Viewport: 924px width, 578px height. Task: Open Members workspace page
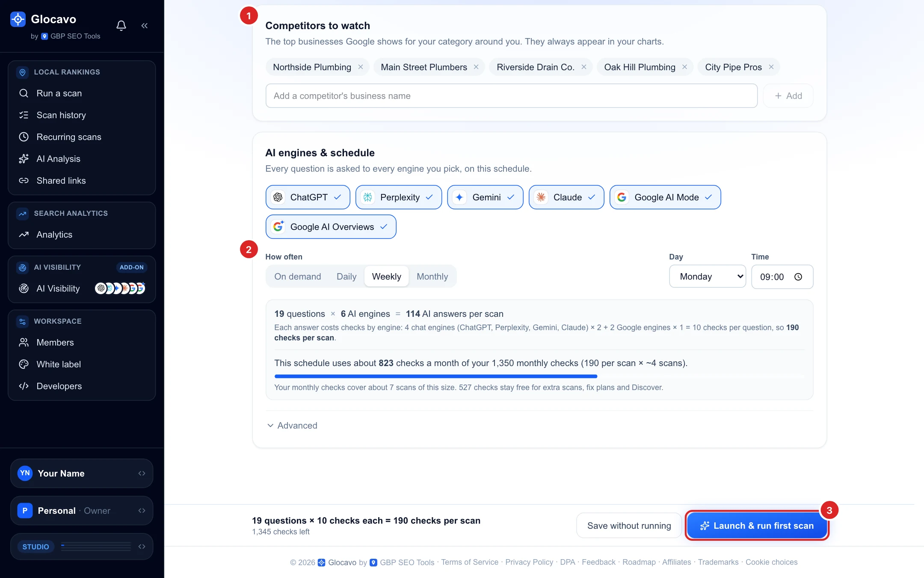point(82,343)
